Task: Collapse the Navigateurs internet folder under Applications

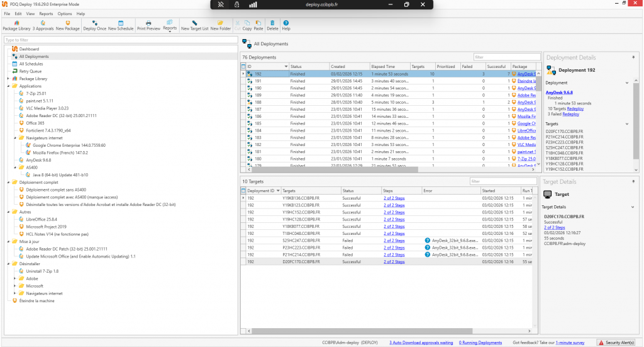Action: click(15, 138)
